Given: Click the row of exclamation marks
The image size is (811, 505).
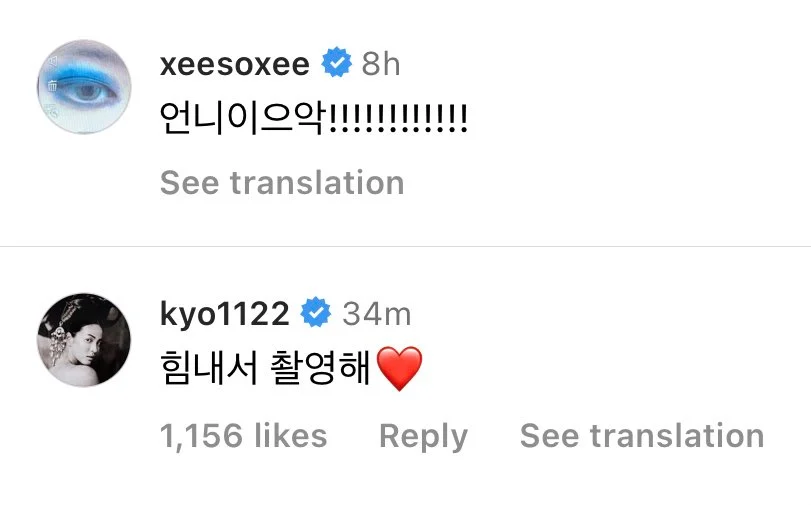Looking at the screenshot, I should click(x=397, y=118).
